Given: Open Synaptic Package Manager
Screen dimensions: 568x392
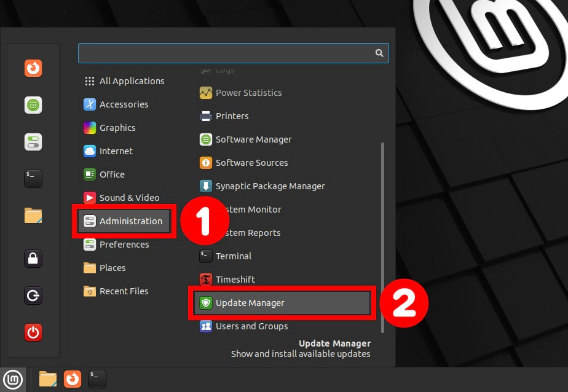Looking at the screenshot, I should pyautogui.click(x=270, y=186).
